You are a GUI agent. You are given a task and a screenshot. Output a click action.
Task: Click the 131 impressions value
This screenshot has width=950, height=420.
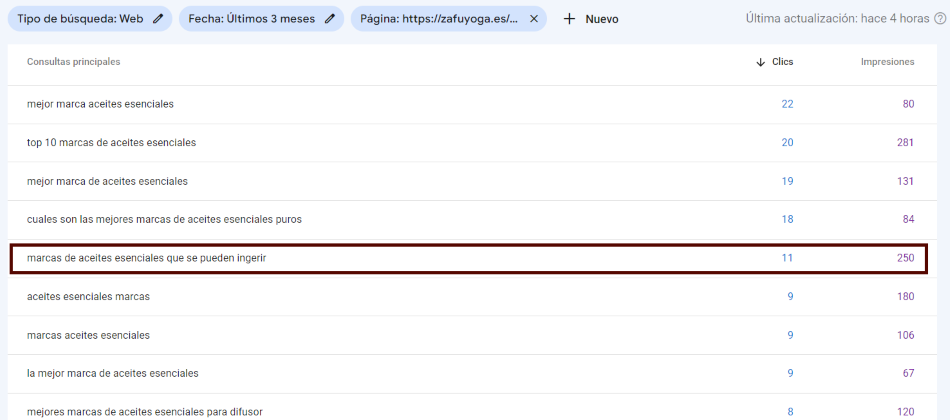click(906, 181)
